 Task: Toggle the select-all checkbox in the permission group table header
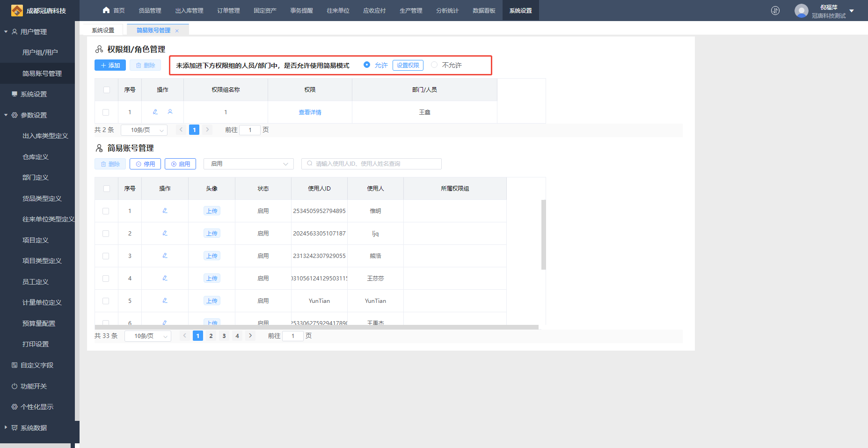(x=107, y=90)
